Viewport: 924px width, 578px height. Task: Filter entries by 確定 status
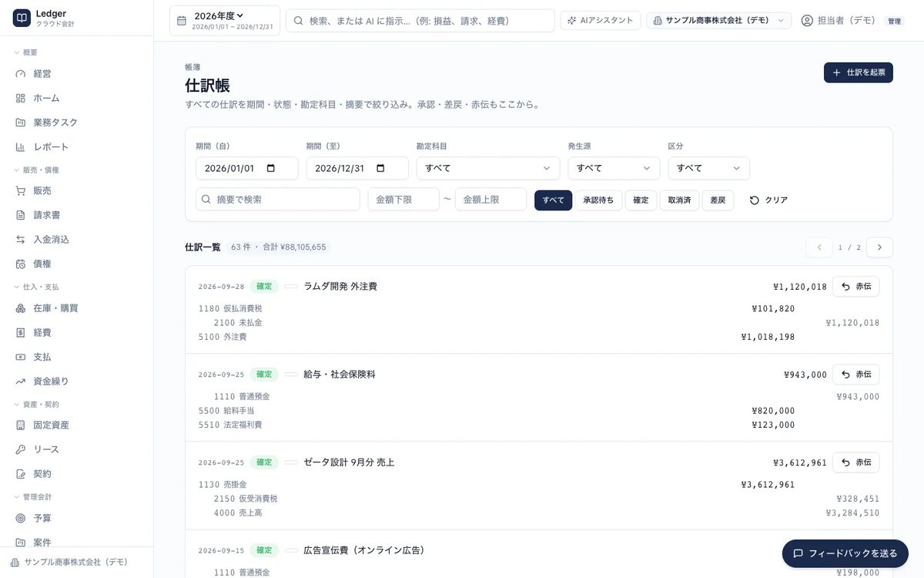pyautogui.click(x=641, y=200)
